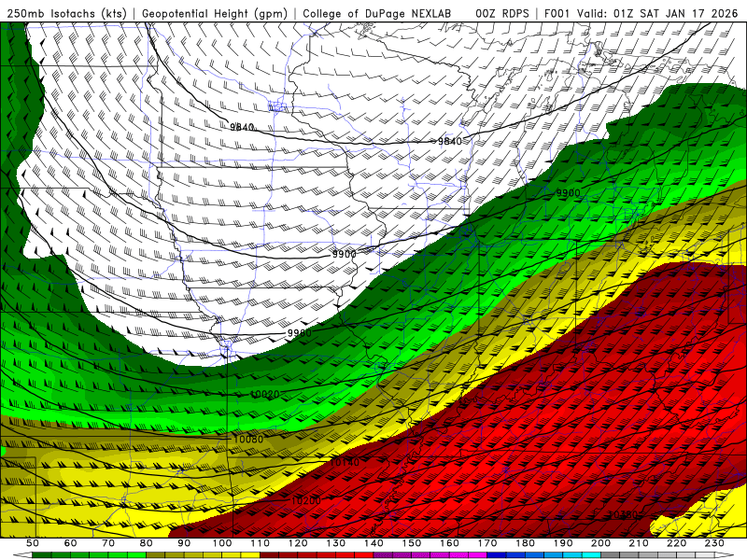The image size is (747, 560).
Task: Click the 90 value on the color scale
Action: tap(184, 543)
